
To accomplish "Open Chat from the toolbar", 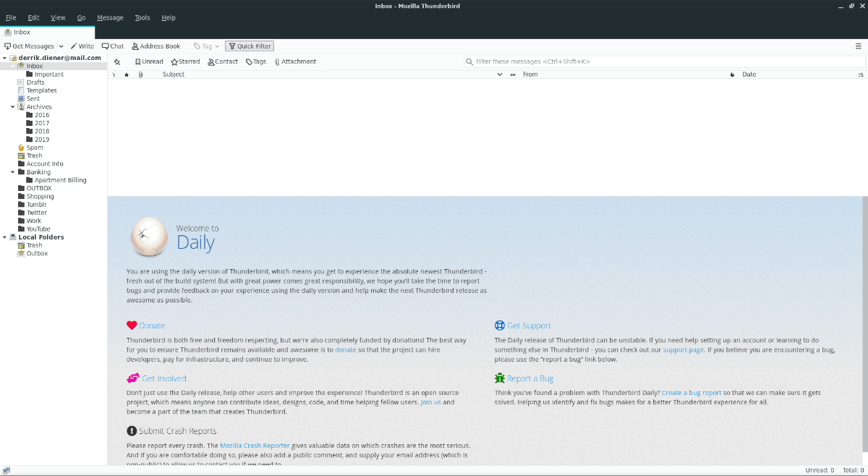I will (112, 46).
